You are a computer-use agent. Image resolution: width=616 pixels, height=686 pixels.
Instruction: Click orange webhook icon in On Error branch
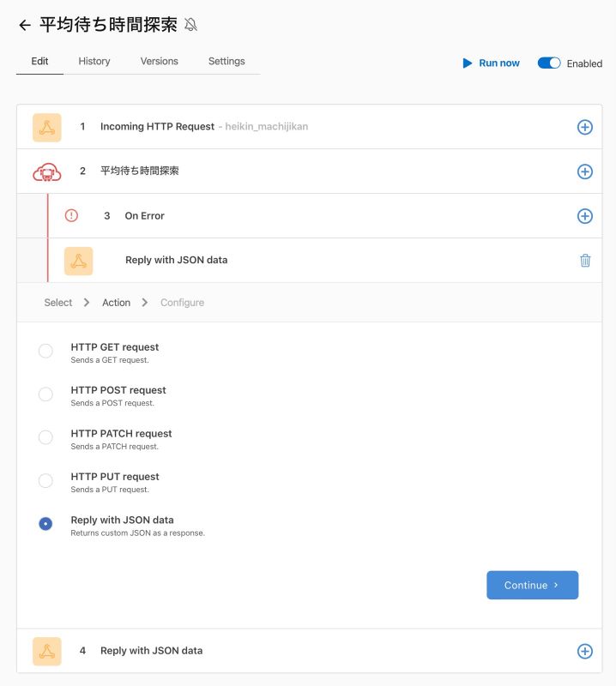(78, 262)
